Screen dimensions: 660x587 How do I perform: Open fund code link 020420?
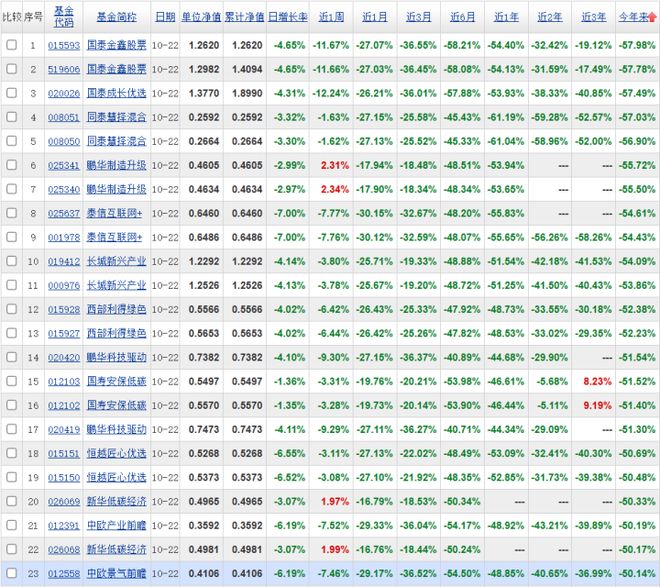point(64,357)
